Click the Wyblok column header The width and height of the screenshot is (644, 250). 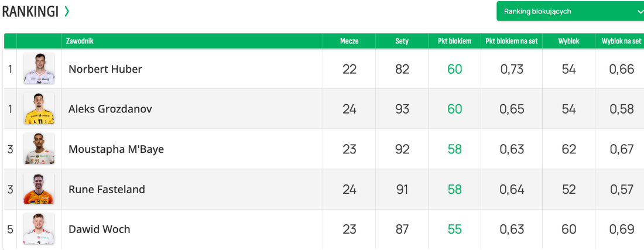(x=568, y=41)
